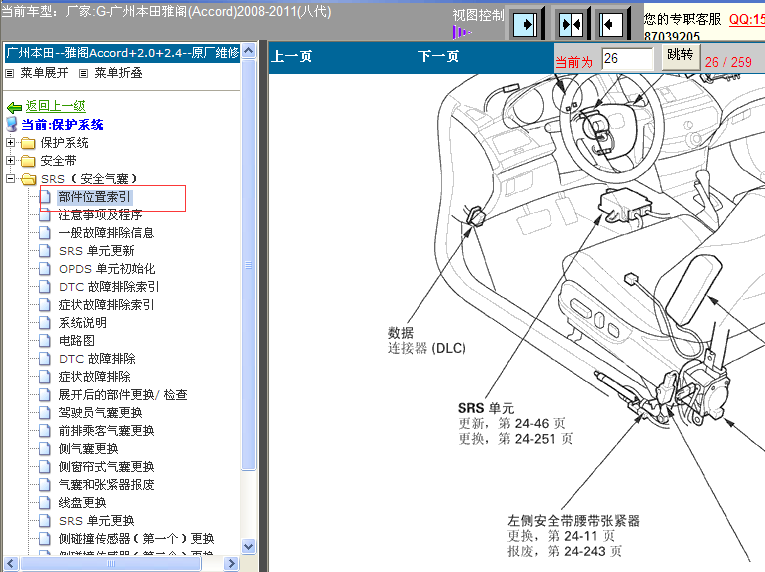
Task: Click the current page number field
Action: point(627,59)
